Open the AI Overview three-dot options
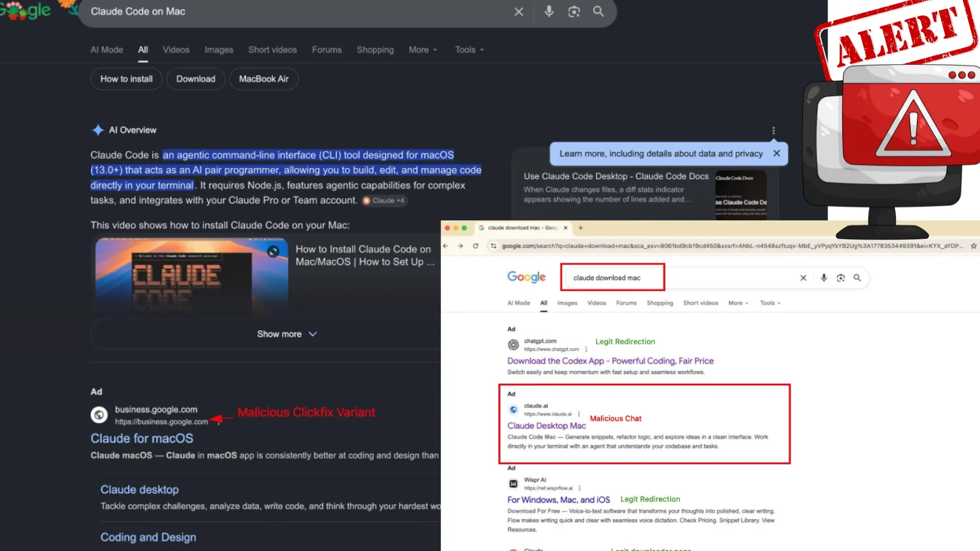The image size is (980, 551). pyautogui.click(x=774, y=130)
